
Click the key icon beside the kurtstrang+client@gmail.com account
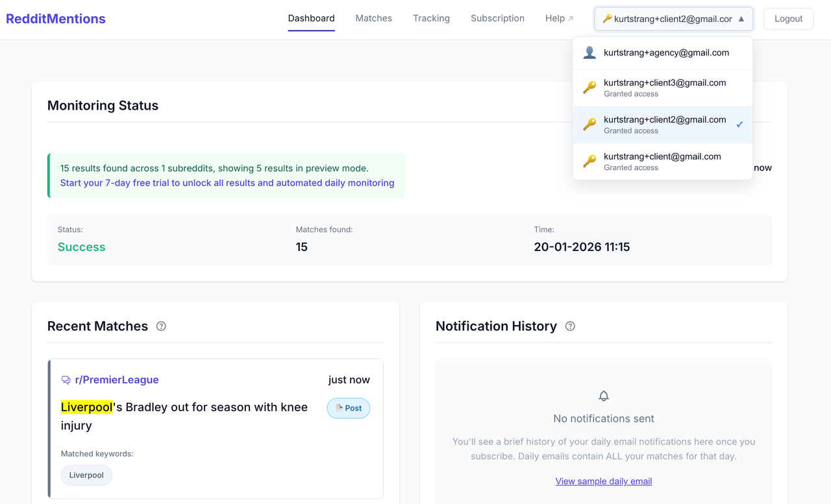point(589,162)
